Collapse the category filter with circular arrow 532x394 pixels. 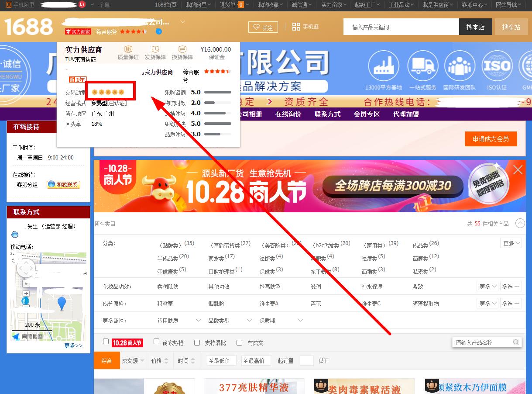(520, 223)
